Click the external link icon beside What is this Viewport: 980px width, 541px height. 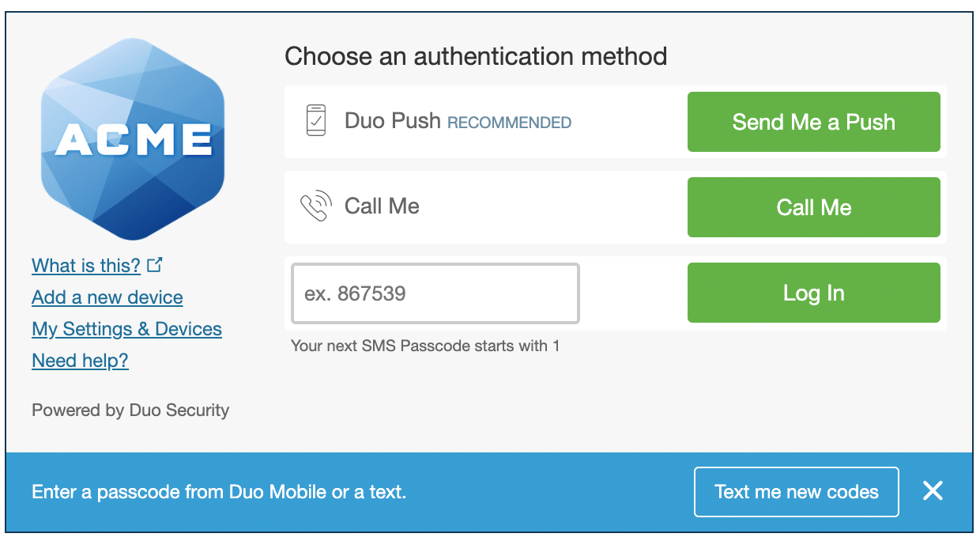[x=156, y=264]
